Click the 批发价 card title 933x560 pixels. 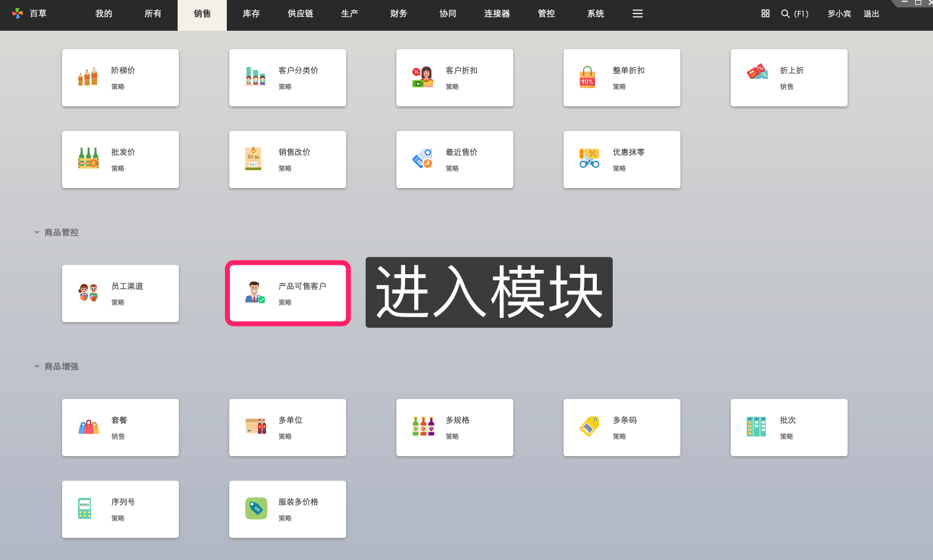click(x=123, y=152)
